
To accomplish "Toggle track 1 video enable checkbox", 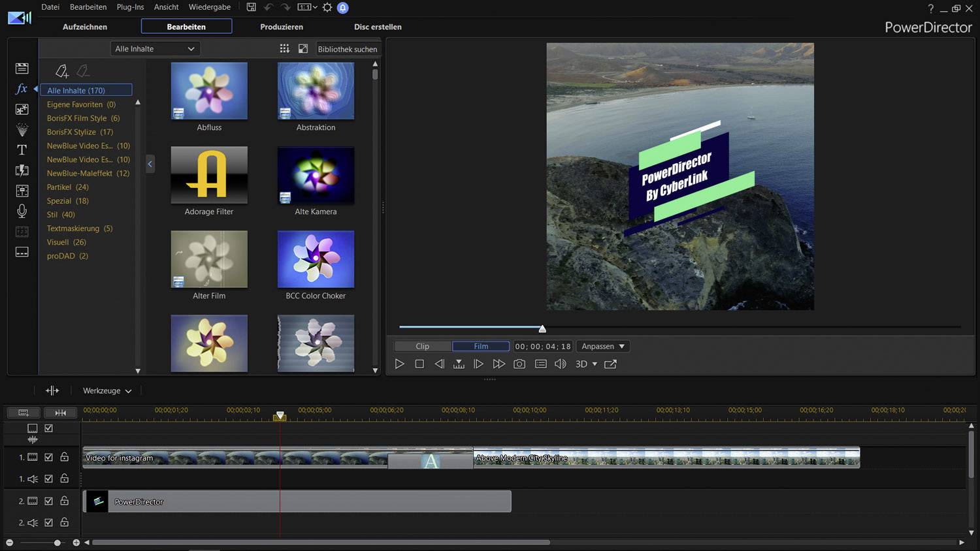I will point(48,457).
